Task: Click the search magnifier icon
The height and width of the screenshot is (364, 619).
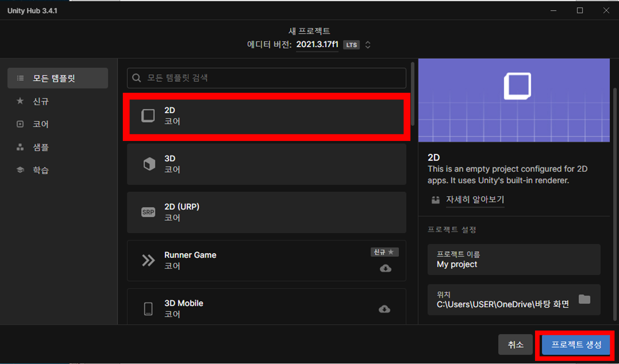Action: coord(137,78)
